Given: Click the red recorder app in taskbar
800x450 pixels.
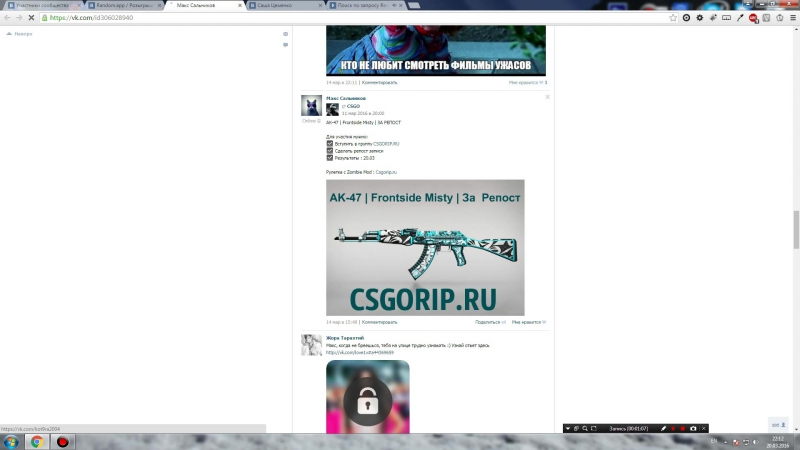Looking at the screenshot, I should 63,442.
